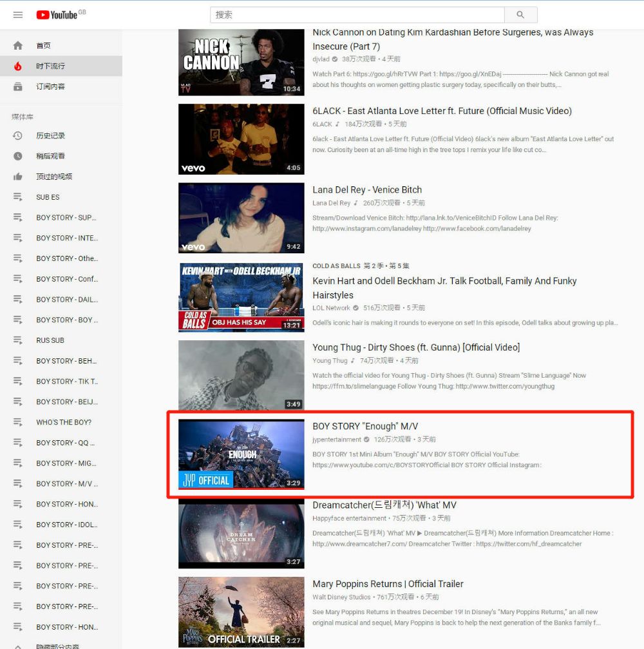Open 6LACK East Atlanta Love Letter title
The height and width of the screenshot is (649, 644).
coord(442,111)
